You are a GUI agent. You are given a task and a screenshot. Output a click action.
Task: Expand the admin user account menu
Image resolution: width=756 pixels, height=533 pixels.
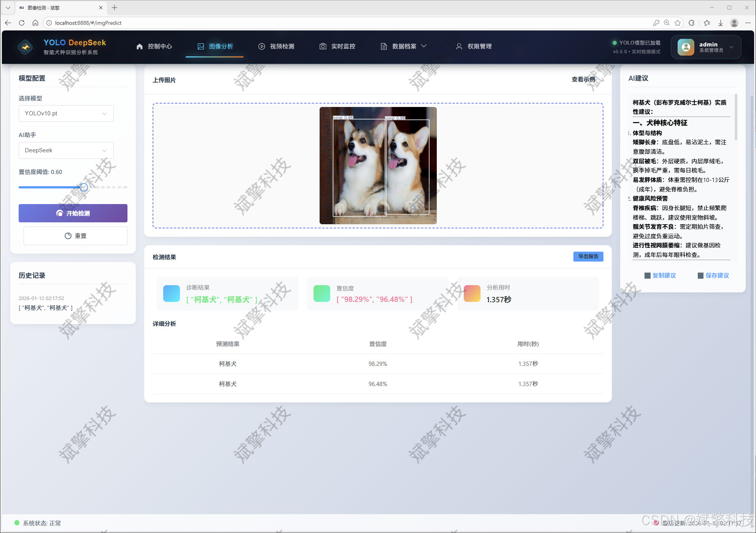point(731,47)
